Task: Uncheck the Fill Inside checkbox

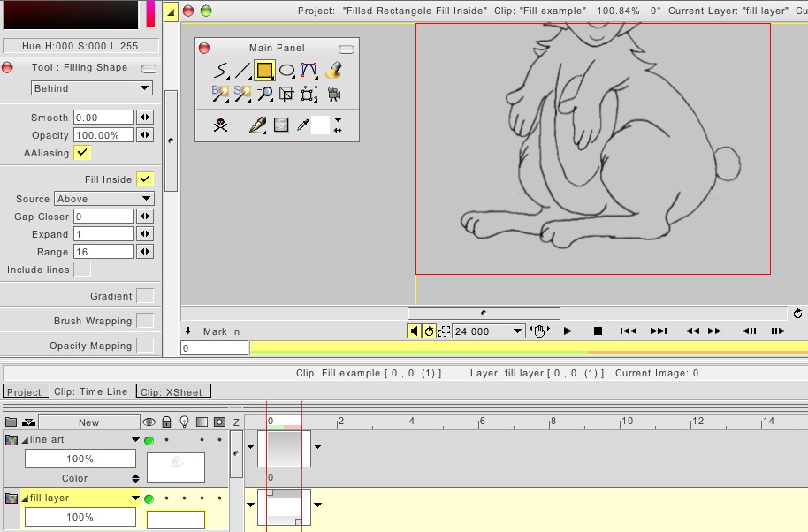Action: tap(145, 179)
